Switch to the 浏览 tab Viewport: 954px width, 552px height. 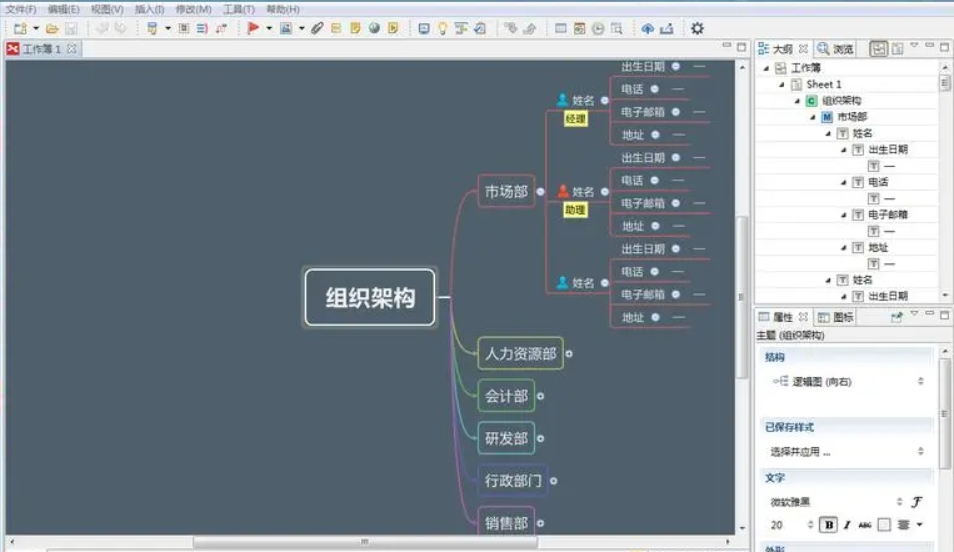coord(835,49)
